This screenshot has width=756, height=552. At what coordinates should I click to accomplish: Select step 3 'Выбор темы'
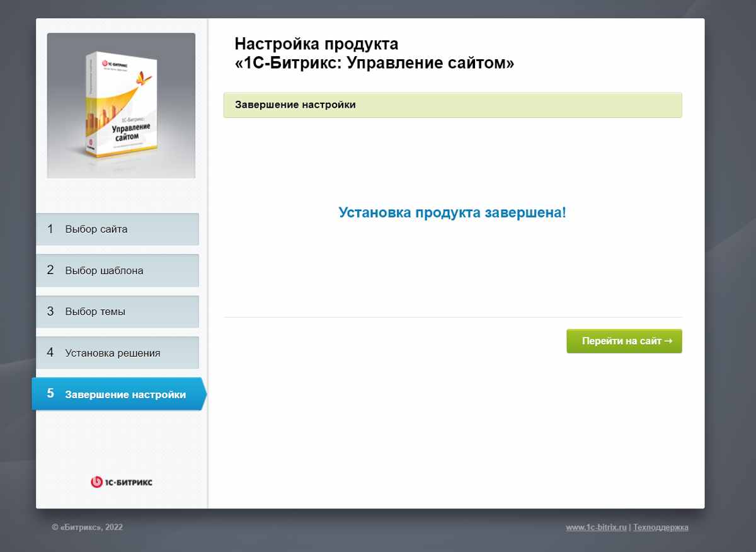point(117,311)
